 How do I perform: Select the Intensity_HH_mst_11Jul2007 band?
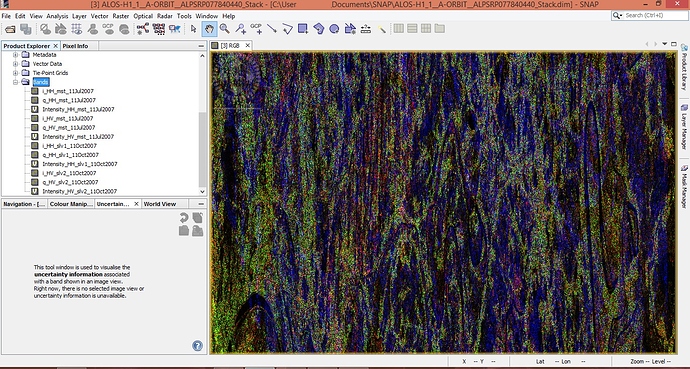[78, 109]
